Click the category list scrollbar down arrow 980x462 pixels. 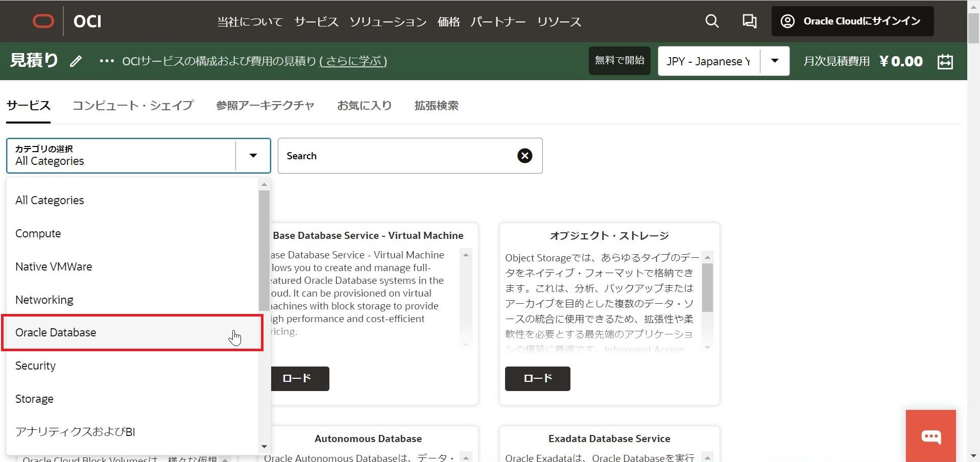pos(264,447)
